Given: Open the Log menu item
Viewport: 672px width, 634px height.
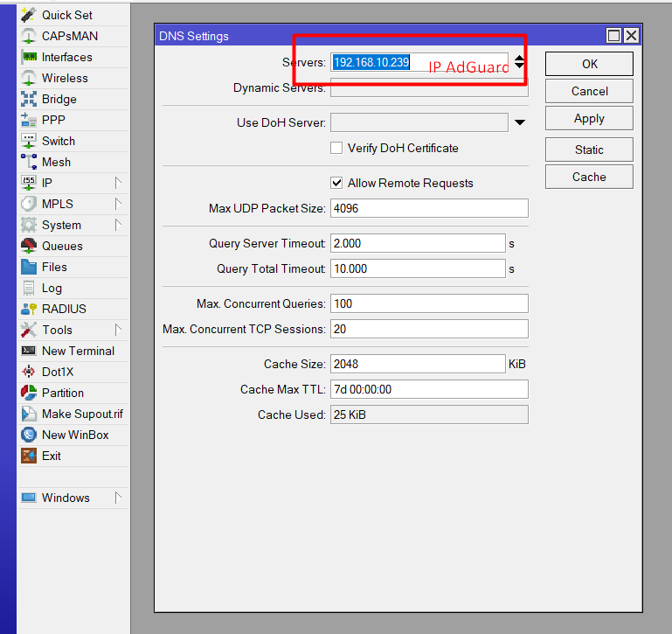Looking at the screenshot, I should coord(73,288).
